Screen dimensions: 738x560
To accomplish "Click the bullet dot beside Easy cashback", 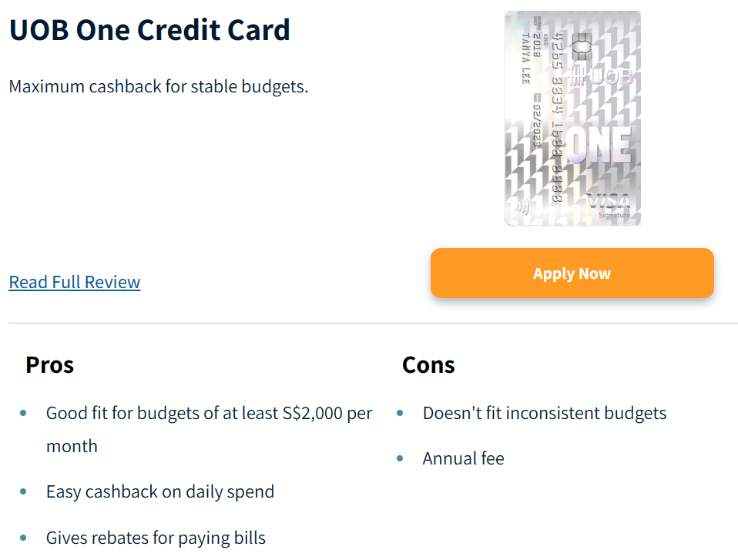I will [x=23, y=492].
